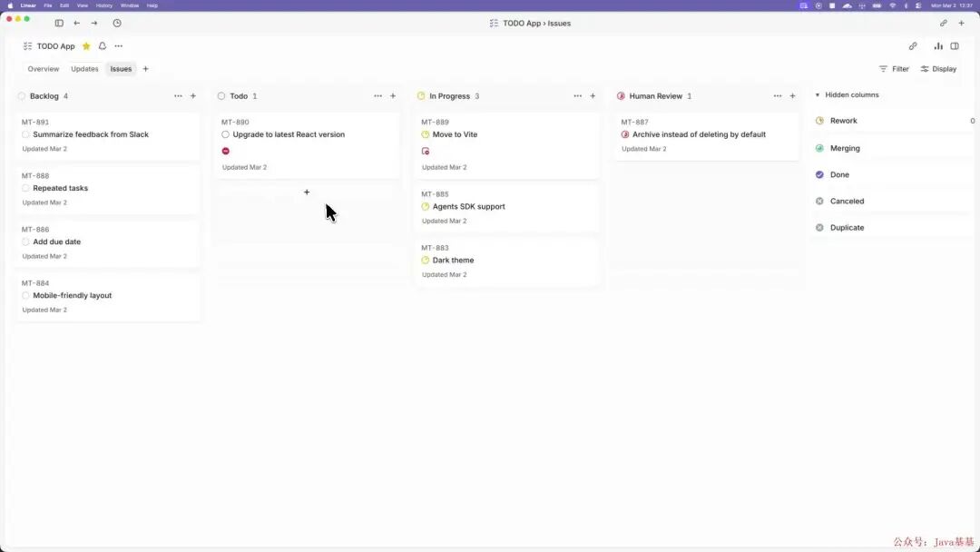Go forward with the right arrow
Image resolution: width=980 pixels, height=552 pixels.
pos(94,23)
